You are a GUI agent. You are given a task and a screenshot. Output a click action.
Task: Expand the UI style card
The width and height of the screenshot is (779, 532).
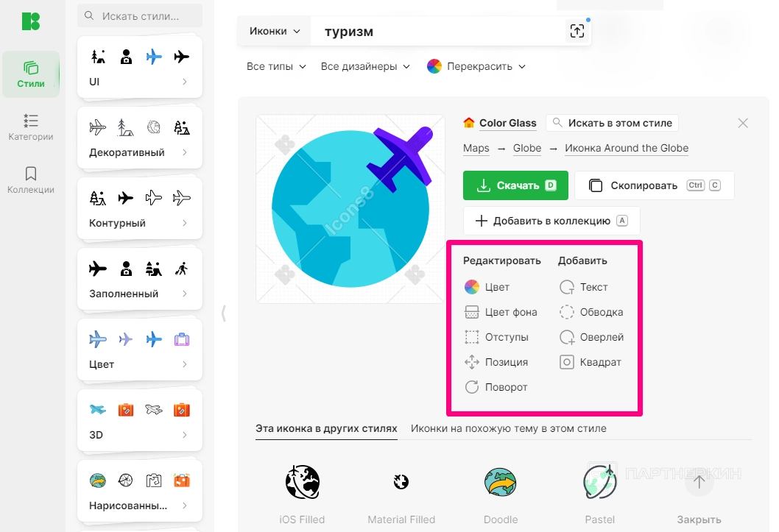(x=185, y=82)
